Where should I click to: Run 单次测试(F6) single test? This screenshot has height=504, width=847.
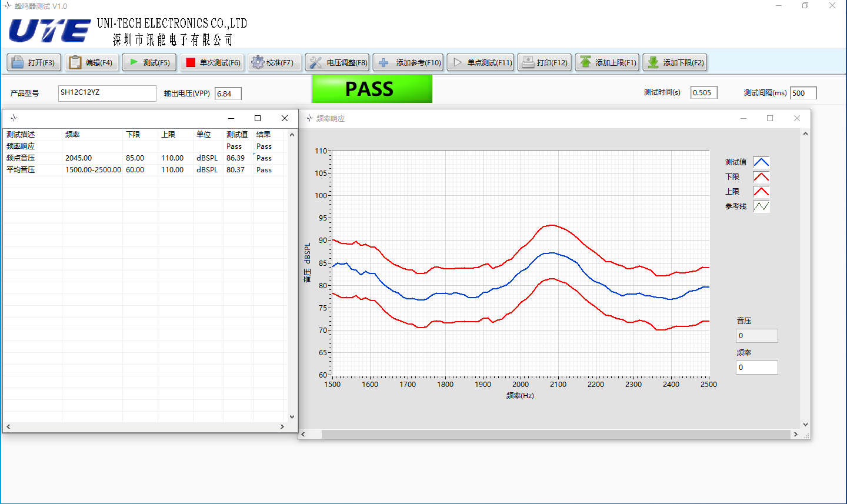[x=212, y=62]
